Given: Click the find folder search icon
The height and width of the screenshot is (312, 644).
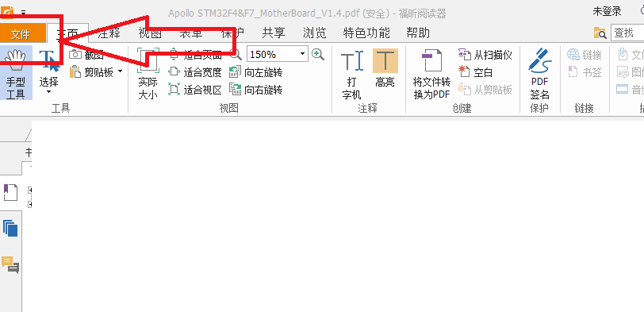Looking at the screenshot, I should point(600,33).
